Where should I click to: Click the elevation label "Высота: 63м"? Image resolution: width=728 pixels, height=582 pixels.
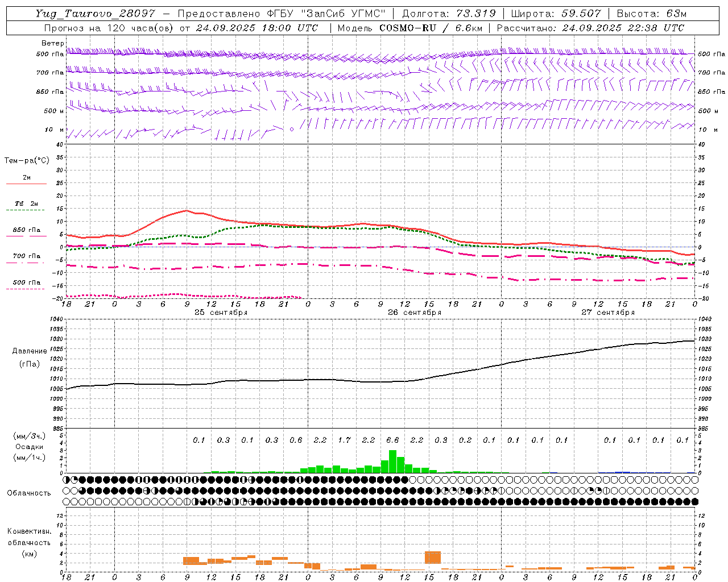(x=651, y=14)
